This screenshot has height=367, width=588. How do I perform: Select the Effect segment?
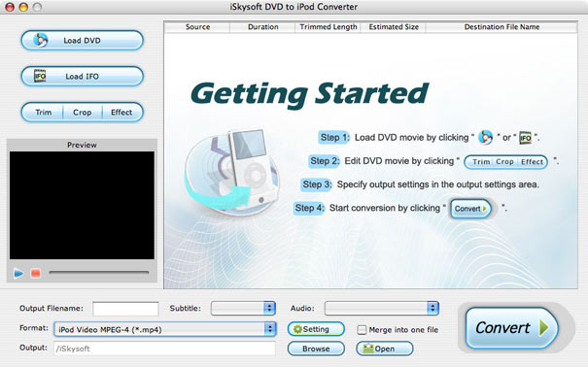(x=121, y=113)
